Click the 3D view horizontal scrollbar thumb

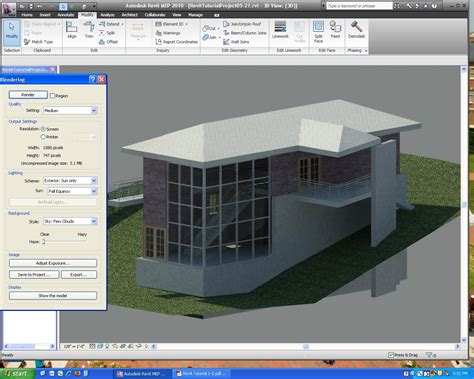pos(306,347)
